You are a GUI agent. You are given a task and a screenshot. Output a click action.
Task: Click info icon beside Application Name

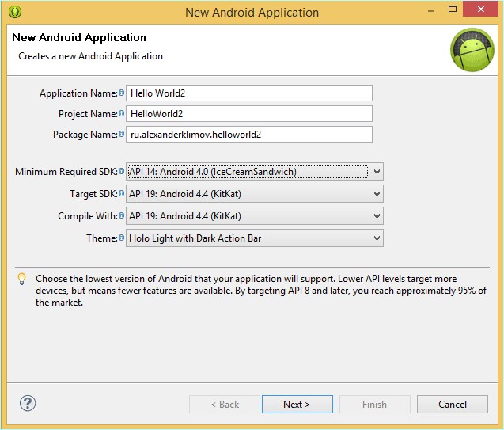[121, 93]
